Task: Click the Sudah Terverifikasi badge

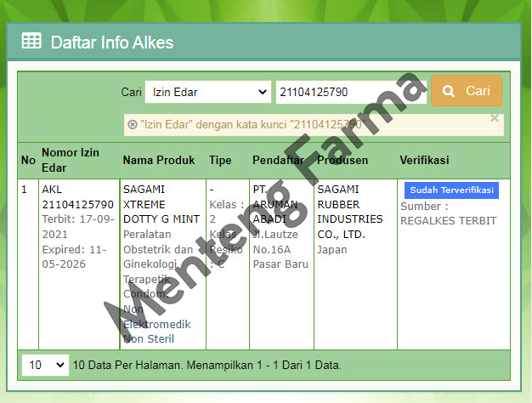Action: [x=451, y=190]
